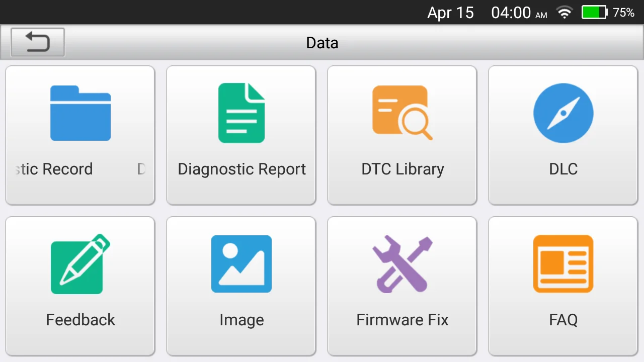Tap the battery indicator icon
Viewport: 644px width, 362px height.
click(595, 13)
